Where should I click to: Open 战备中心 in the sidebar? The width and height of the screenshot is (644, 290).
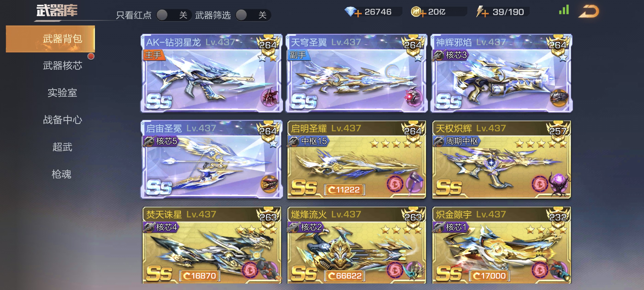(63, 120)
